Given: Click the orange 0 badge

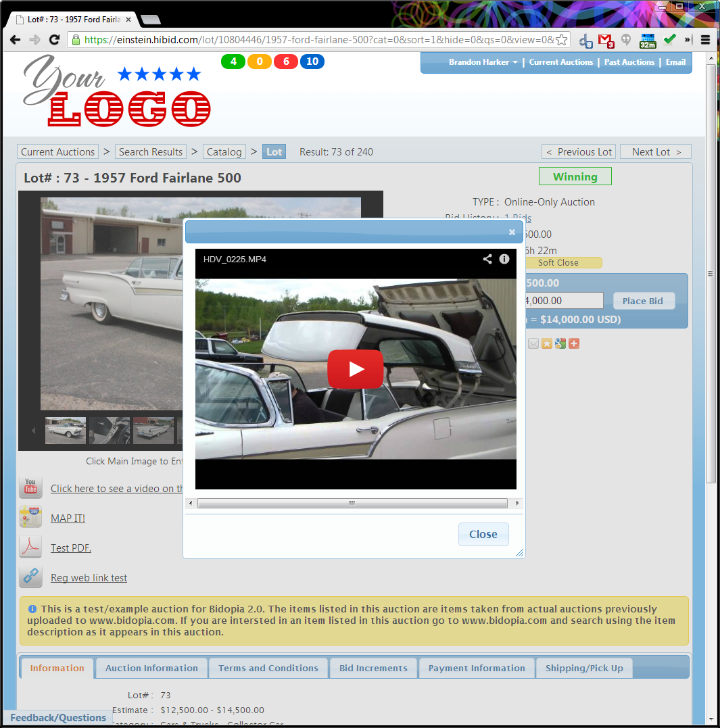Looking at the screenshot, I should [260, 62].
